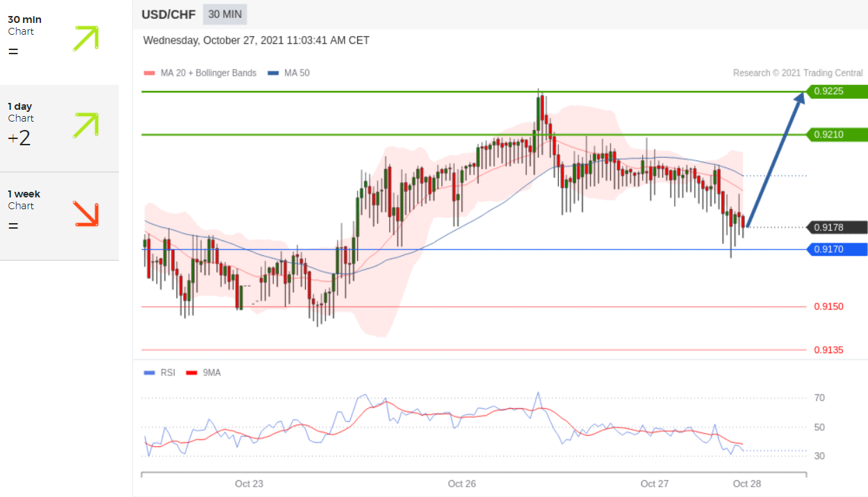Click the equals sign under 1 week

click(x=13, y=226)
